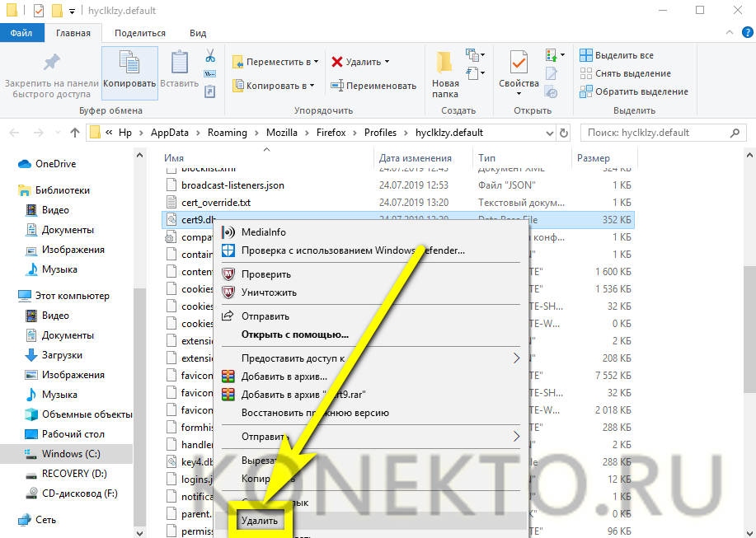Open the ribbon Delete dropdown arrow
This screenshot has width=756, height=538.
[x=387, y=62]
